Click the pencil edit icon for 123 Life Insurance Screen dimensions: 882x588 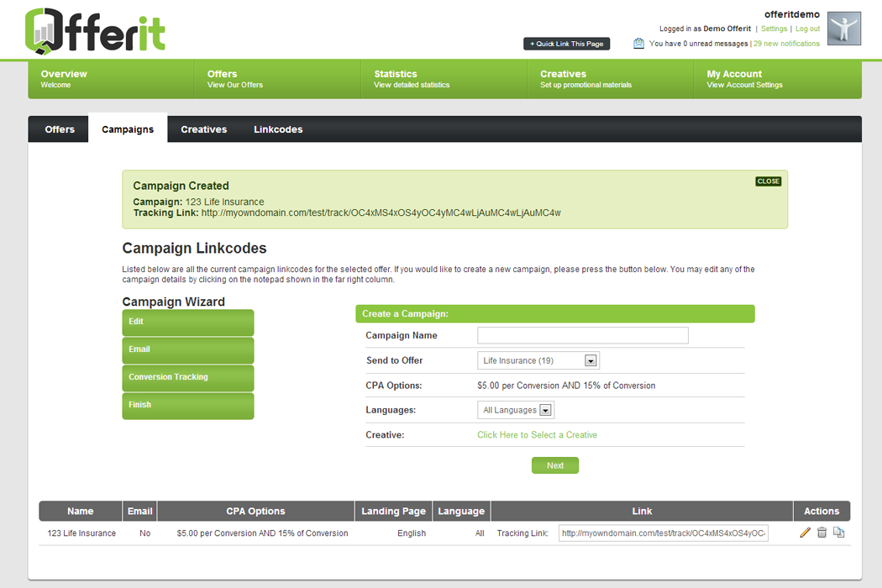pyautogui.click(x=805, y=533)
